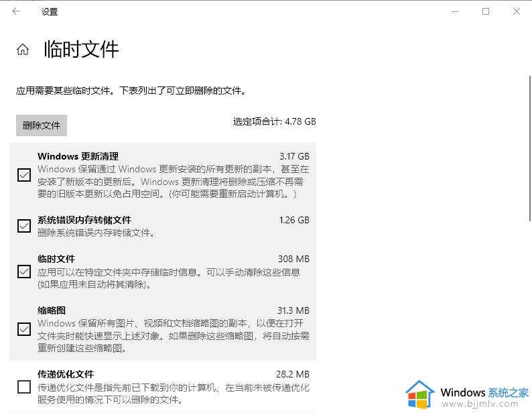This screenshot has height=413, width=532.
Task: Click the 28.2 MB size value
Action: [x=292, y=374]
